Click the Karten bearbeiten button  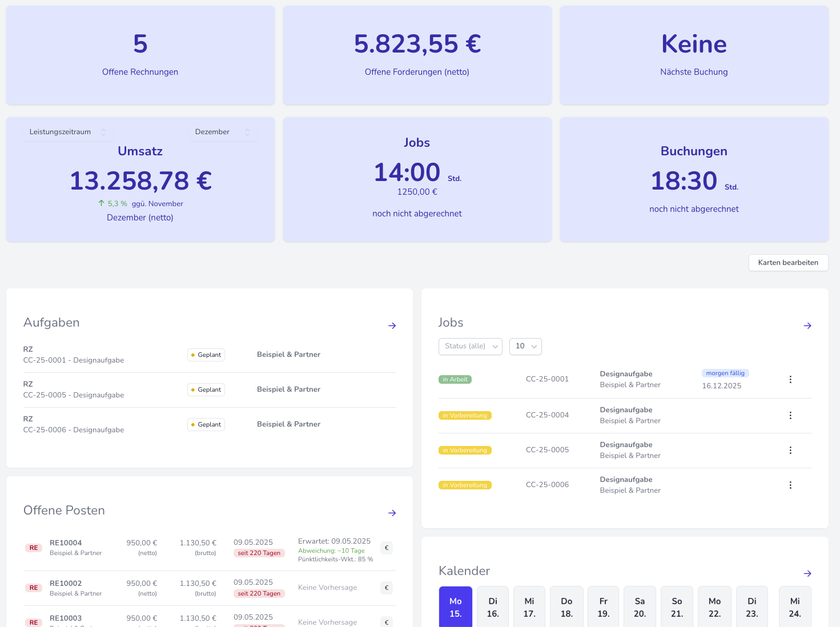coord(788,263)
